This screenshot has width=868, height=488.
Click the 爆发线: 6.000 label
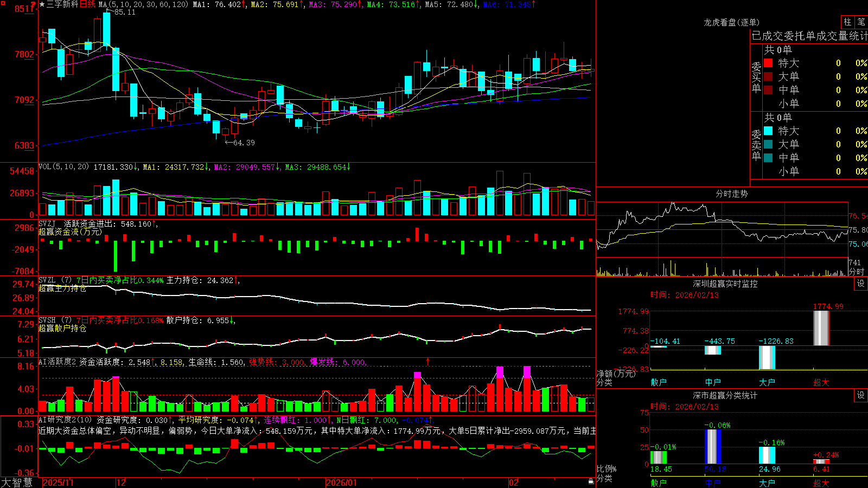[x=337, y=362]
